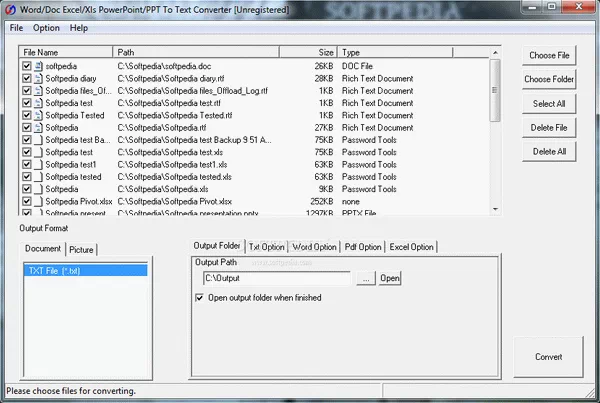The width and height of the screenshot is (600, 403).
Task: Maximize the converter window
Action: (551, 7)
